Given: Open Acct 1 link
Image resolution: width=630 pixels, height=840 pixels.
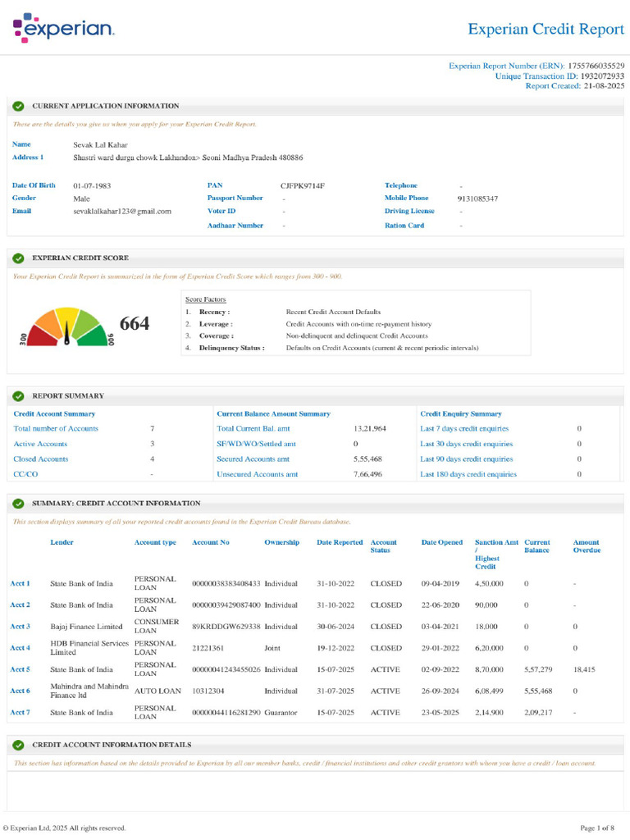Looking at the screenshot, I should coord(21,583).
